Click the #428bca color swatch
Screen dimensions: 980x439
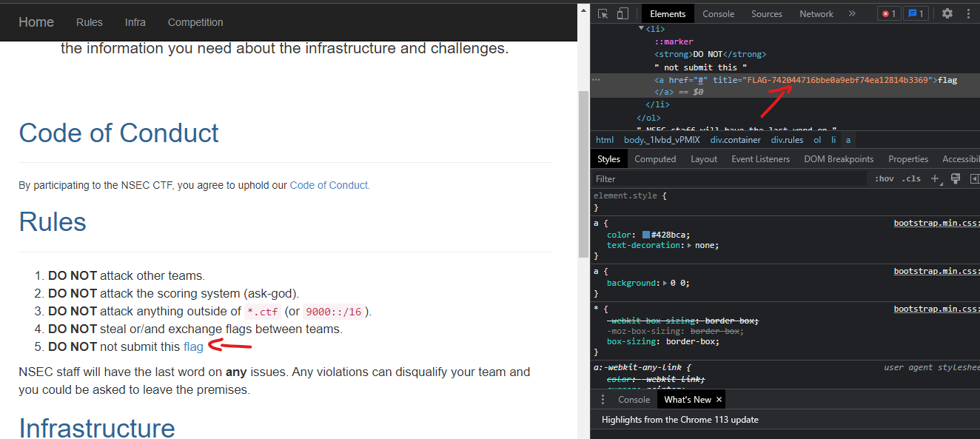click(x=646, y=235)
